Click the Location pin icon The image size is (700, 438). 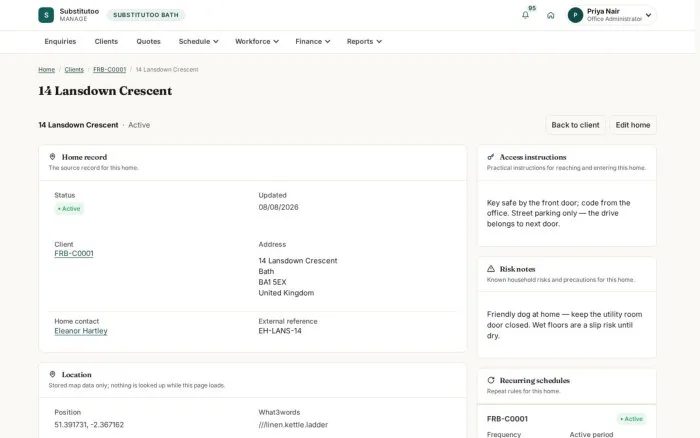coord(52,374)
